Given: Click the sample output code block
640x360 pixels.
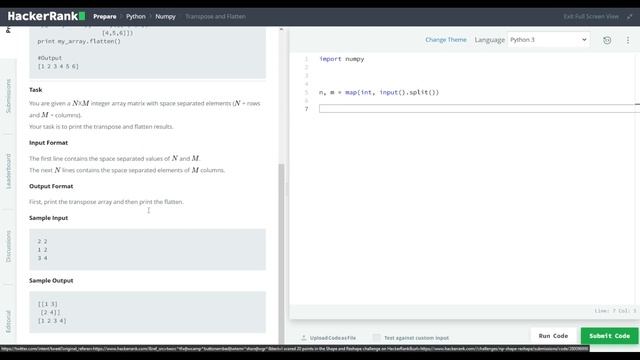Looking at the screenshot, I should [x=147, y=312].
